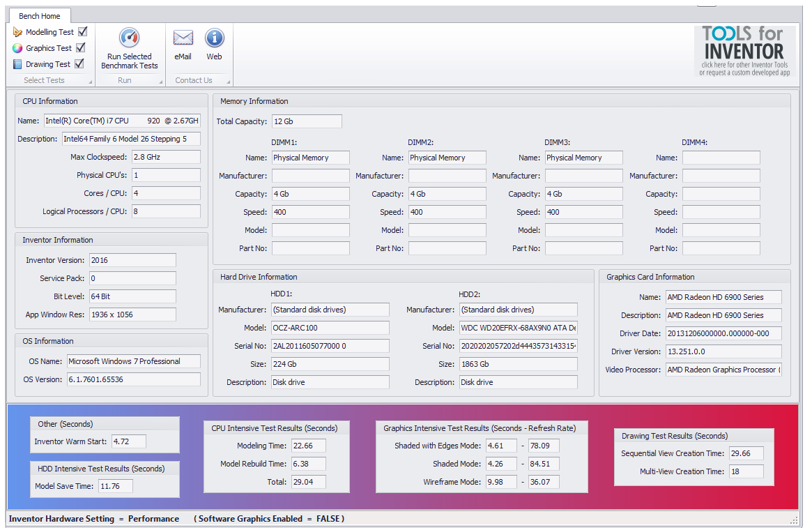Screen dimensions: 812x530
Task: Click the HDD2 Size 1863 Gb field
Action: tap(519, 364)
